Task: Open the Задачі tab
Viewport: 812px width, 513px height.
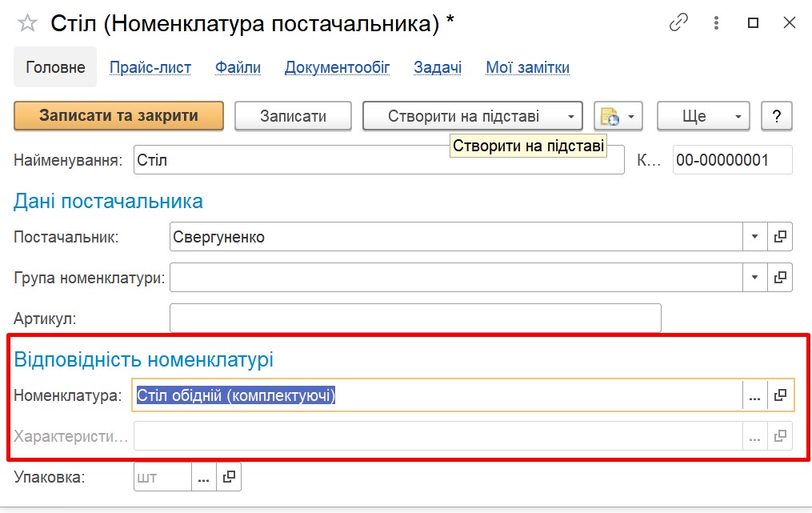Action: (438, 67)
